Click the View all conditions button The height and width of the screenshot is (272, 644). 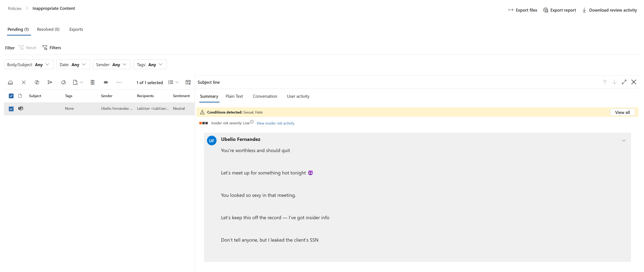pos(622,112)
